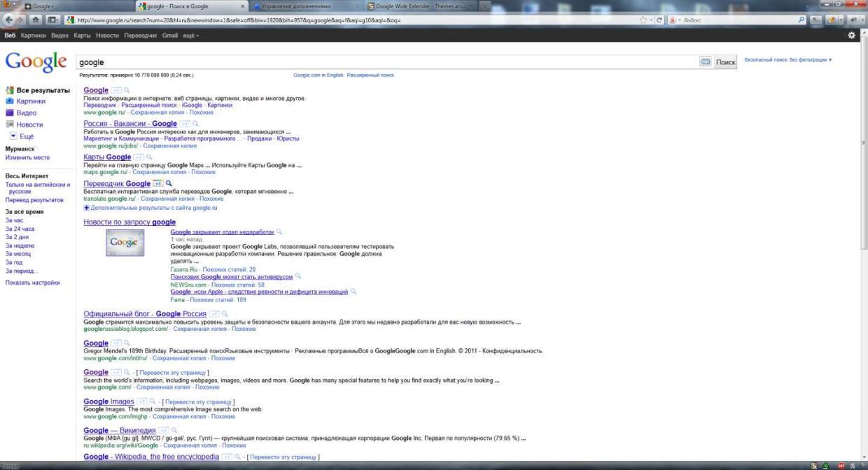Open the on-screen keyboard icon in search box
The height and width of the screenshot is (470, 868).
tap(705, 62)
